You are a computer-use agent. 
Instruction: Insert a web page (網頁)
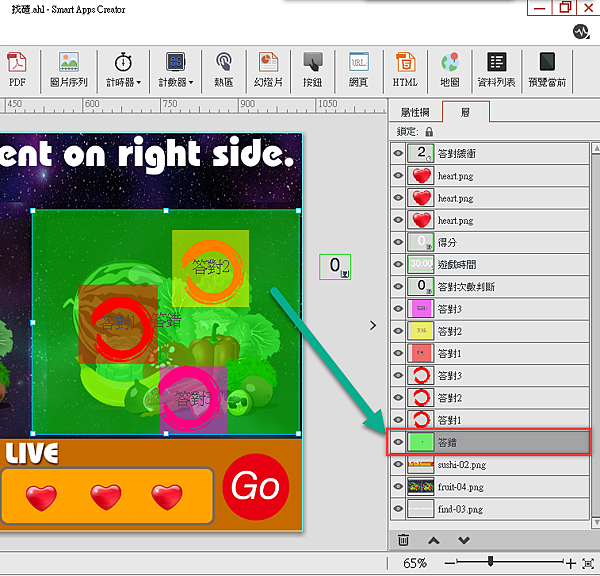click(359, 70)
